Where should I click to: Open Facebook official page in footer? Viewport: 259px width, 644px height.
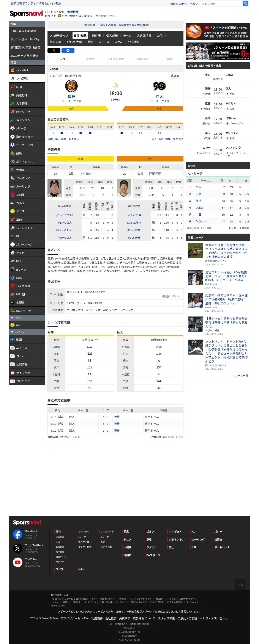click(17, 534)
